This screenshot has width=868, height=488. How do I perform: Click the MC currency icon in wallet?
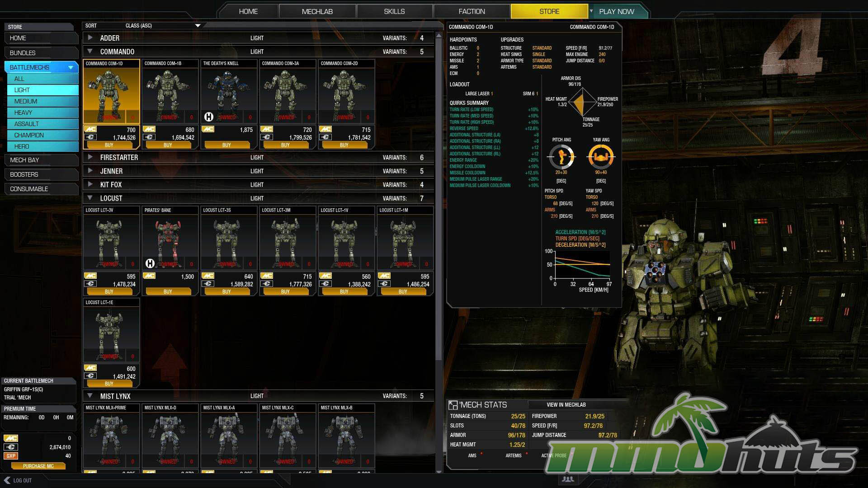pyautogui.click(x=11, y=438)
